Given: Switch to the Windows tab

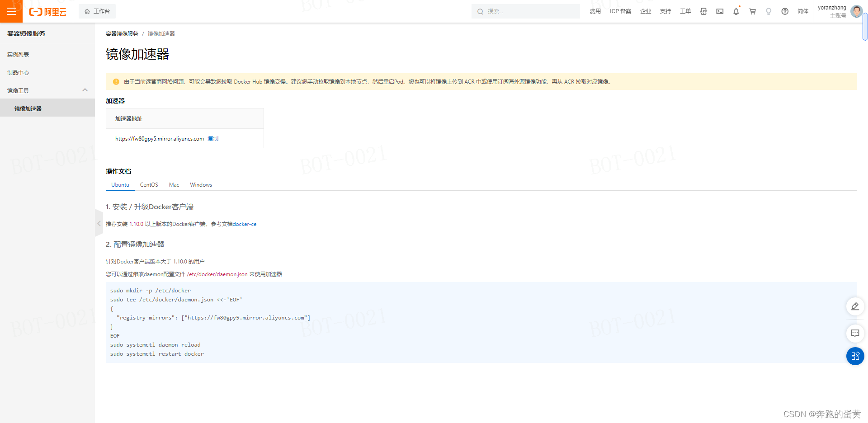Looking at the screenshot, I should (x=201, y=185).
